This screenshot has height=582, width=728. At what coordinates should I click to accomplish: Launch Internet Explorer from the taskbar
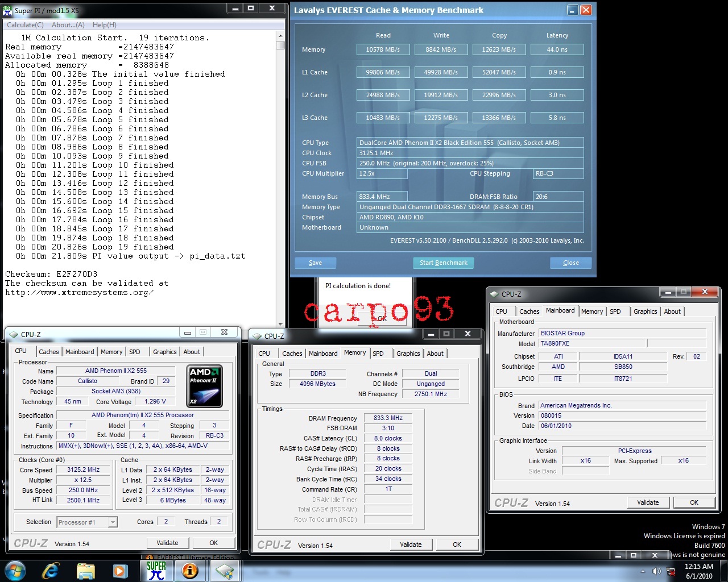tap(51, 570)
